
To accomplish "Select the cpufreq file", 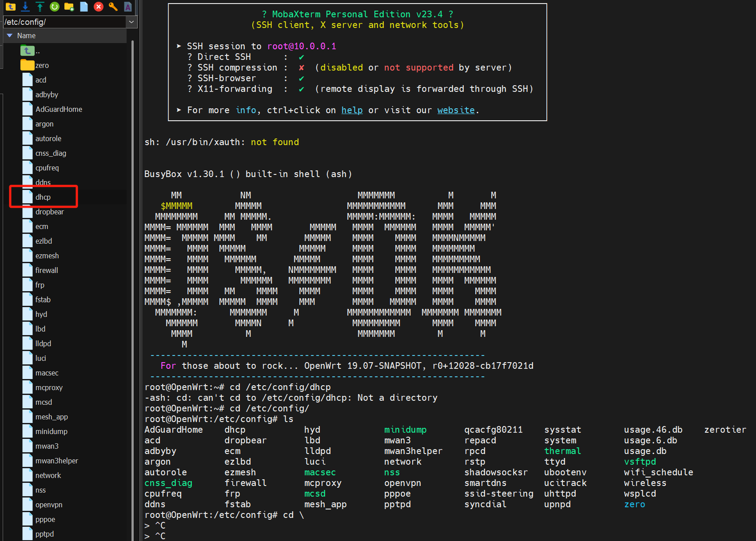I will point(41,168).
